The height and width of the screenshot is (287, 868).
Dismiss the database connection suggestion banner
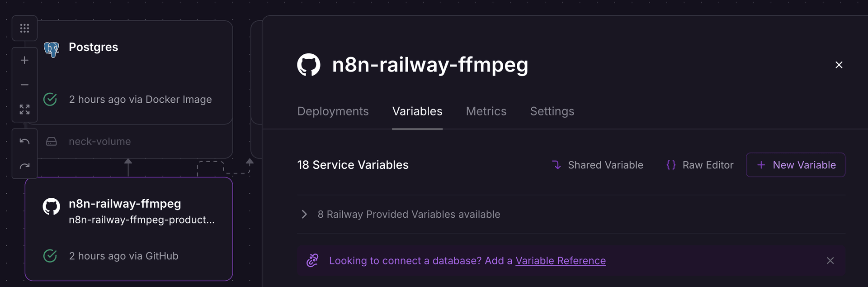pyautogui.click(x=830, y=261)
